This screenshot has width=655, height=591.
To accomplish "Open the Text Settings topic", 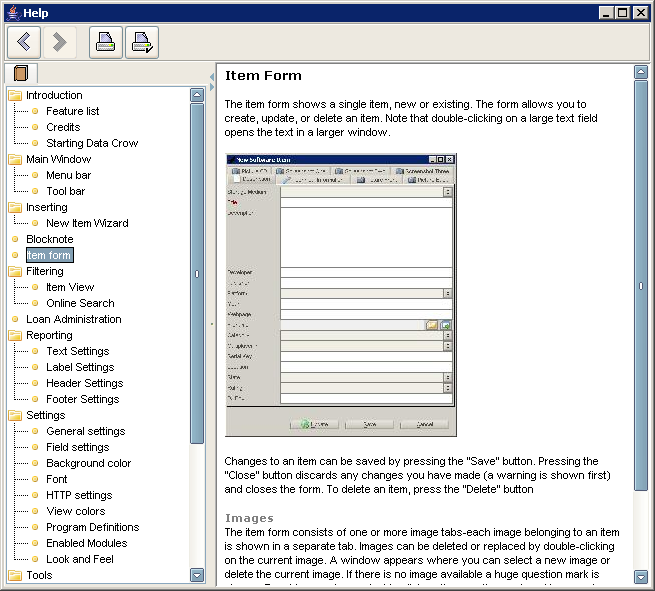I will 78,351.
